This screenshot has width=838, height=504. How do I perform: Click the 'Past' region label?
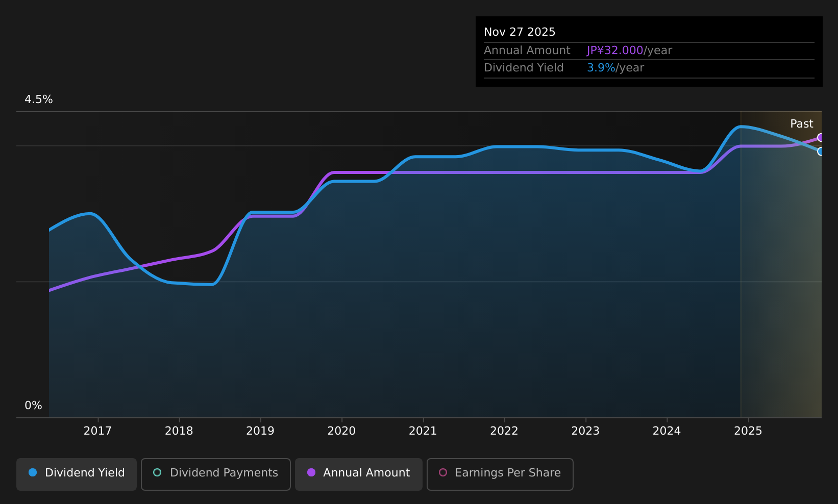click(802, 124)
